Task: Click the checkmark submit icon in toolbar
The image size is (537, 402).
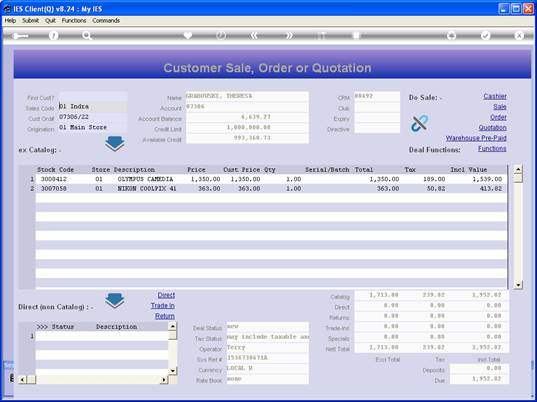Action: tap(485, 35)
